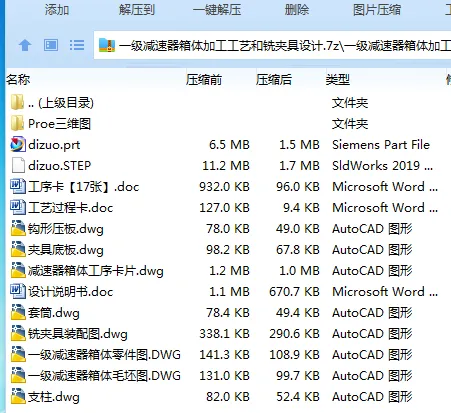
Task: Click the 解压到 toolbar button
Action: click(137, 10)
